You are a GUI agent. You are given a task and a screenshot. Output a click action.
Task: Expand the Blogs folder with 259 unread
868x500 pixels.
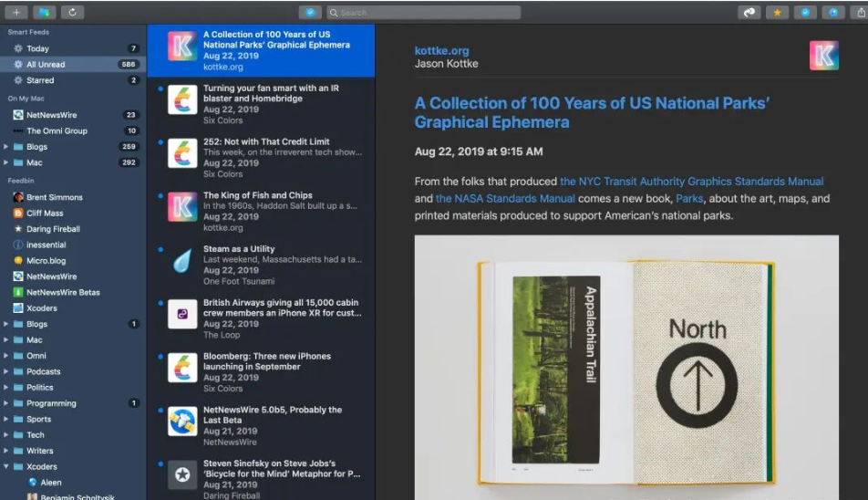pyautogui.click(x=6, y=147)
